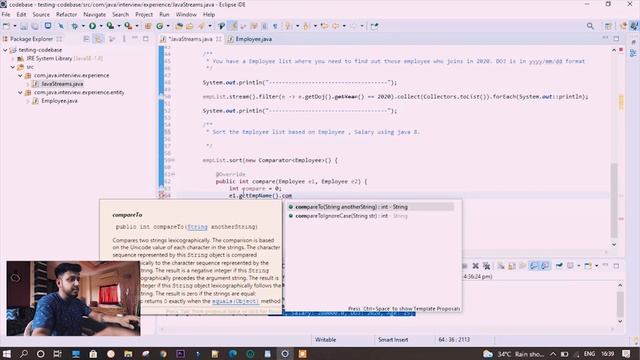Open the Debug button dropdown arrow
Image resolution: width=640 pixels, height=360 pixels.
tap(82, 26)
